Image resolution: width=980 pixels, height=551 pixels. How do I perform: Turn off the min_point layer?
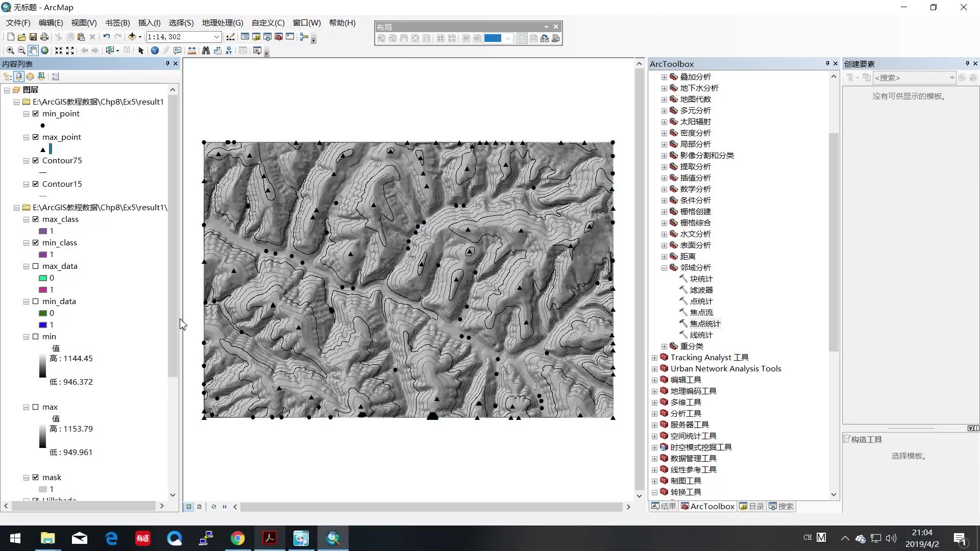[x=35, y=113]
